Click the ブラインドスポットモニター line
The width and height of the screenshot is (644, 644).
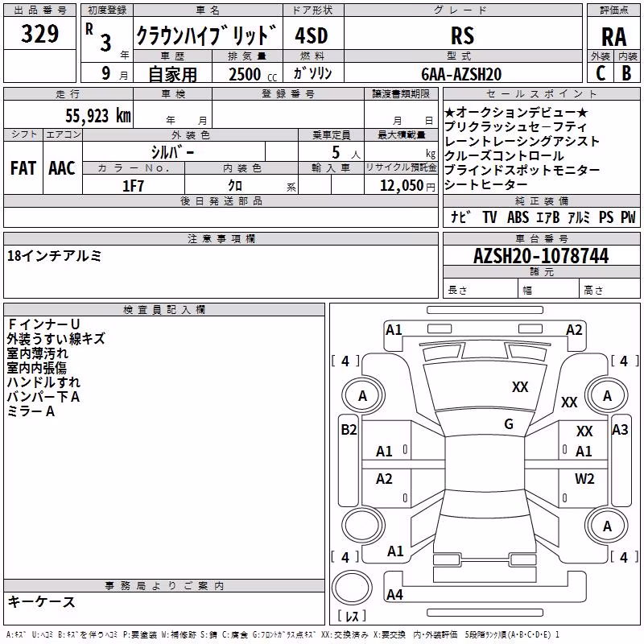click(522, 170)
